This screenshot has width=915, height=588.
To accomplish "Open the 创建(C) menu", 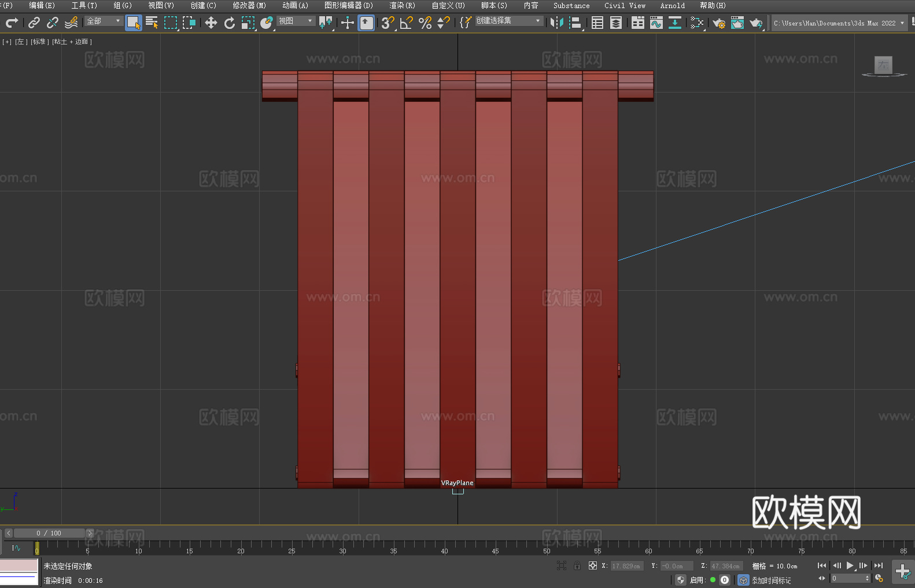I will (x=203, y=5).
